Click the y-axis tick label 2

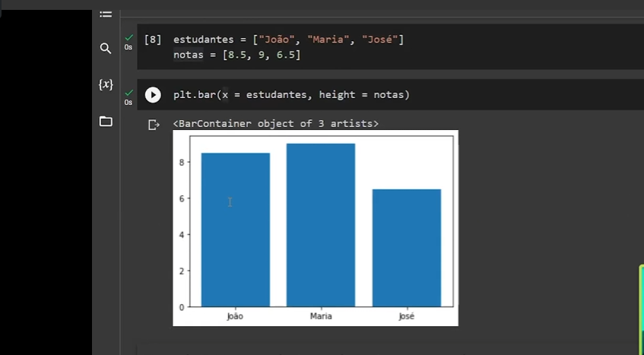(182, 271)
